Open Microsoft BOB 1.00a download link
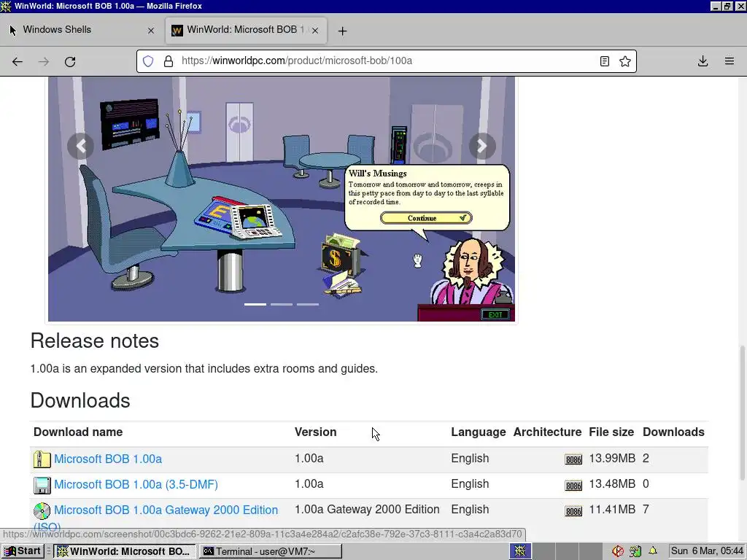The height and width of the screenshot is (560, 747). (x=108, y=459)
